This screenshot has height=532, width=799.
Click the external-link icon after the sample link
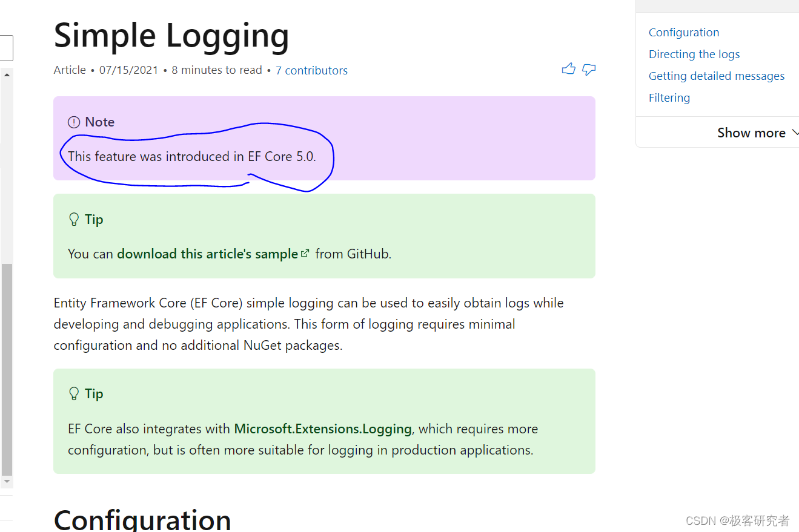[305, 252]
